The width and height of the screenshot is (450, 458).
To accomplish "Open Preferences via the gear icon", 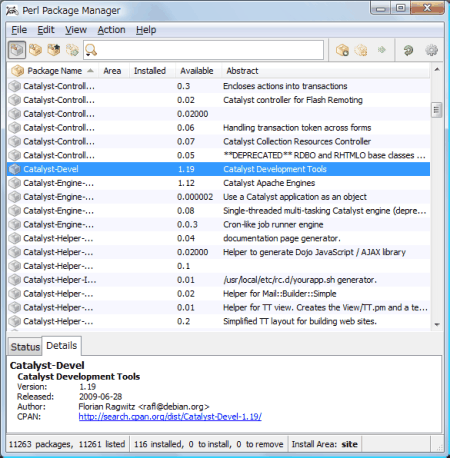I will (431, 50).
